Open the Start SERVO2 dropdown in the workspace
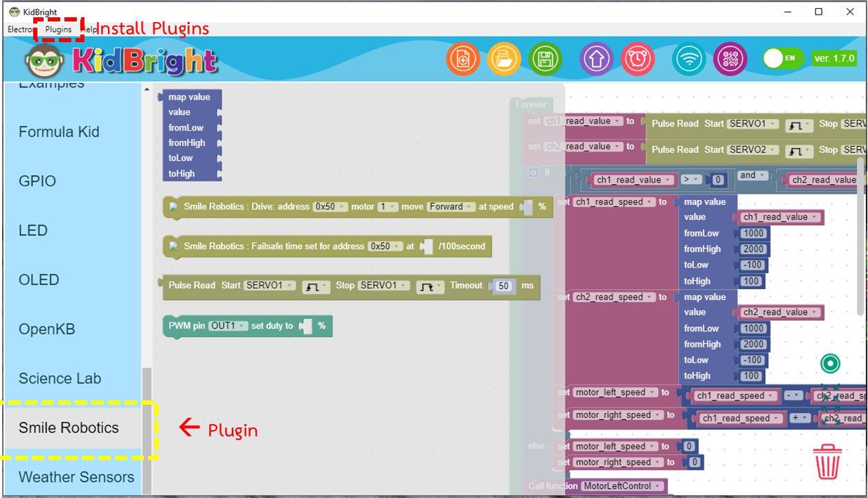 point(752,149)
